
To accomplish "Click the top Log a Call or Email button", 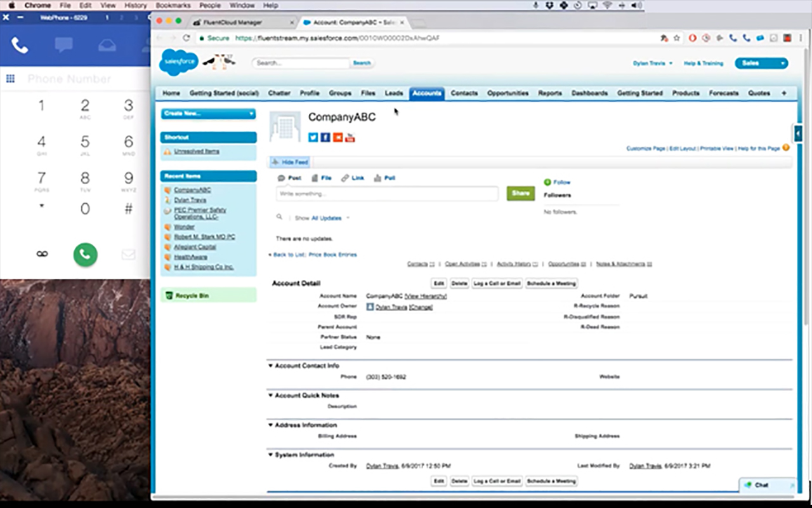I will click(x=497, y=283).
